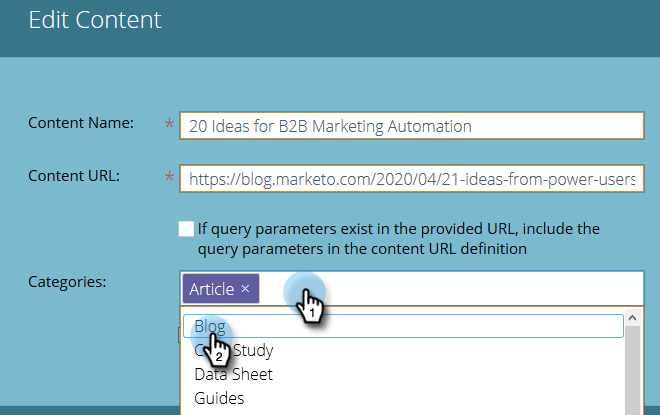Pick Data Sheet in the categories list

click(x=234, y=374)
